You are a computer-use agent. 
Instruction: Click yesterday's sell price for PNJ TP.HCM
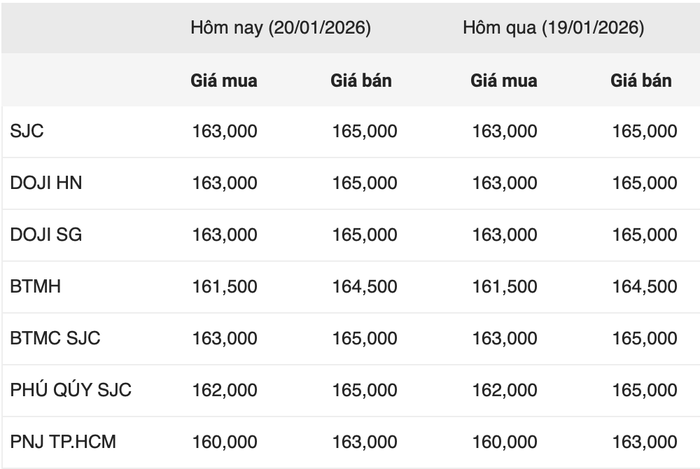[x=644, y=442]
